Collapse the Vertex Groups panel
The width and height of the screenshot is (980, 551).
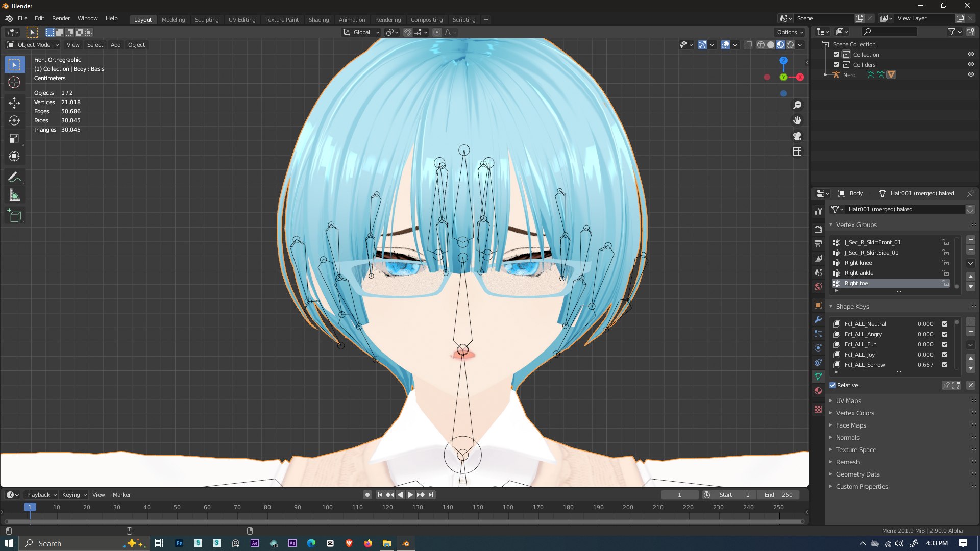856,225
